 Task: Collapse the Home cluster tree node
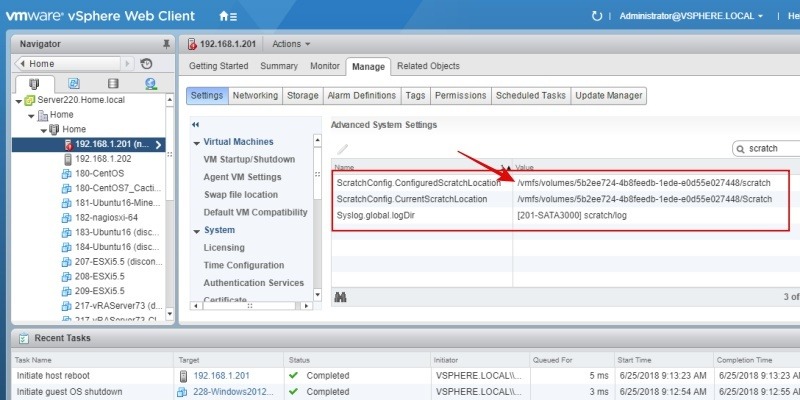pos(44,130)
